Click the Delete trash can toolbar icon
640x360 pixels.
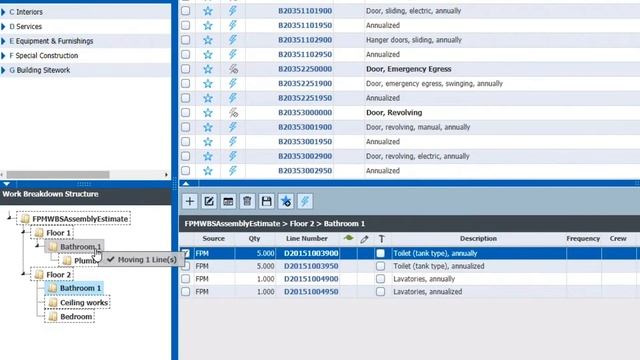[247, 201]
